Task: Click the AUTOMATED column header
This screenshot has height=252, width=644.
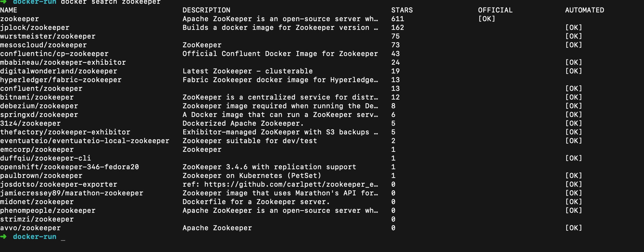Action: [584, 10]
